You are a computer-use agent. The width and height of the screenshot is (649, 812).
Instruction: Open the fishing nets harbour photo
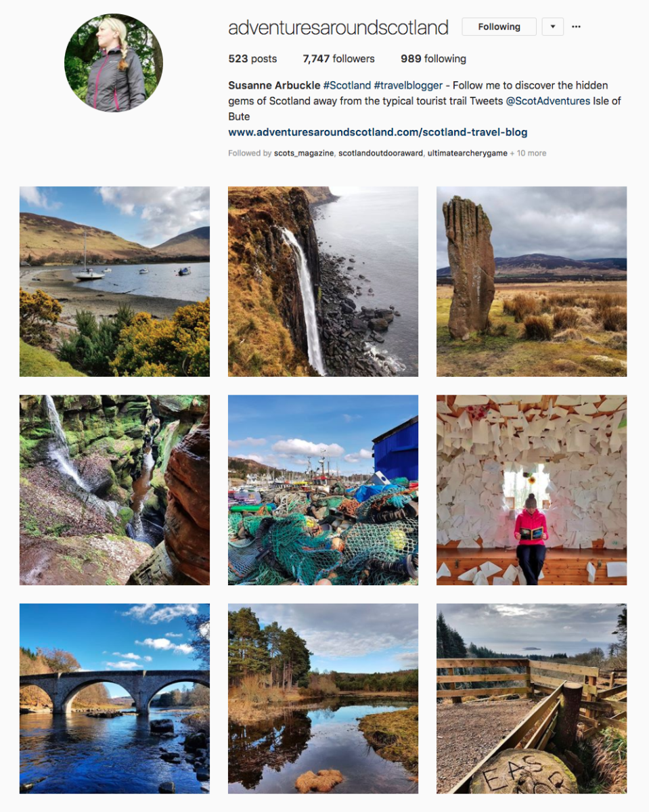(323, 490)
